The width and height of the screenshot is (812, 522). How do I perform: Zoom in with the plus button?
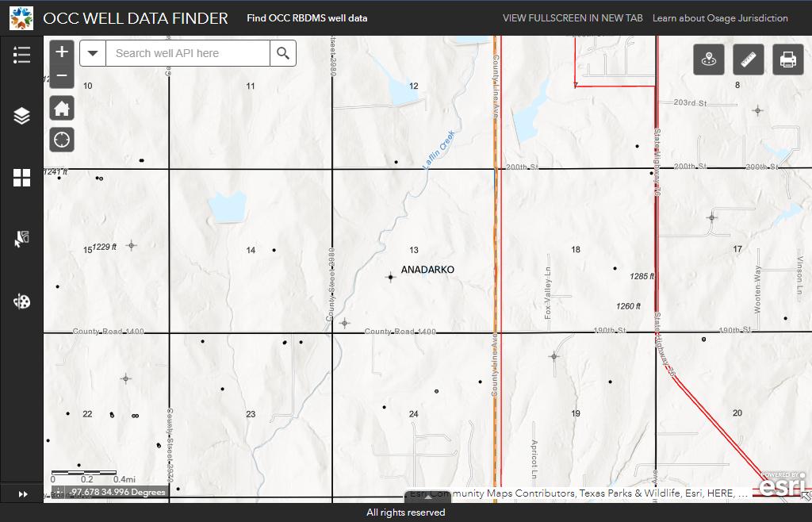coord(62,52)
